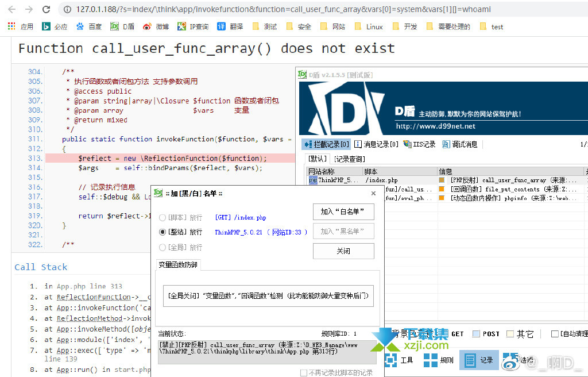Image resolution: width=588 pixels, height=377 pixels.
Task: Expand the Linux bookmark folder
Action: point(369,26)
